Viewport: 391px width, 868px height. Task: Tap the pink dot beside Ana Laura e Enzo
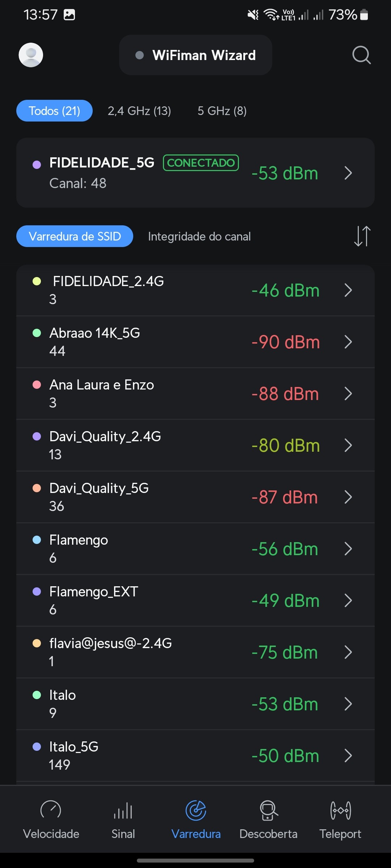[x=37, y=384]
